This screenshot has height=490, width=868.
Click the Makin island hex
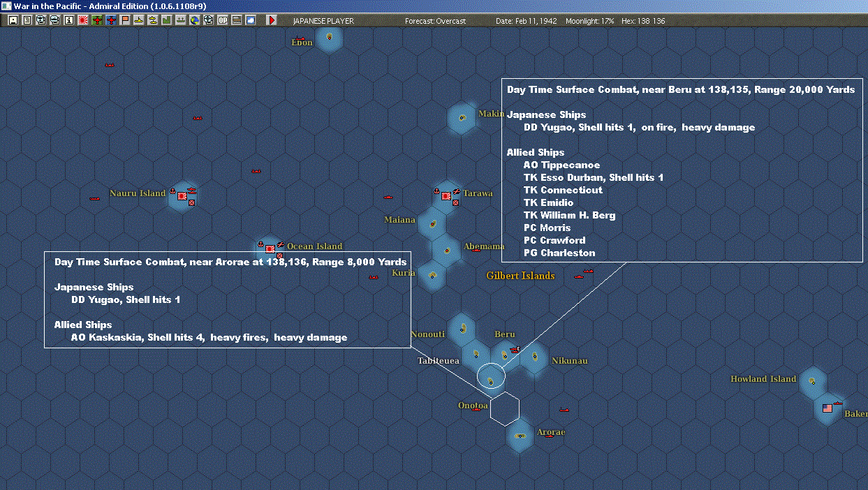[462, 118]
